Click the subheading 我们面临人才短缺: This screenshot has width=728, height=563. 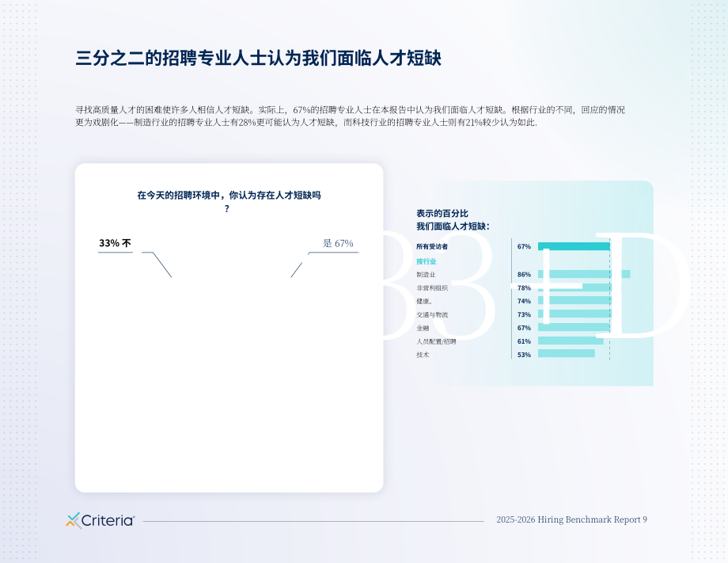pyautogui.click(x=453, y=226)
